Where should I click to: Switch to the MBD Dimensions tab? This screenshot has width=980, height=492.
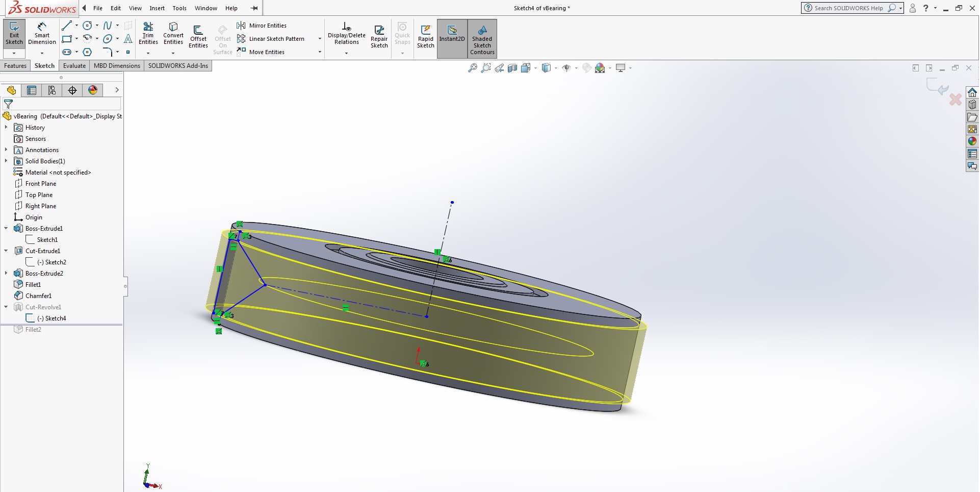point(117,66)
